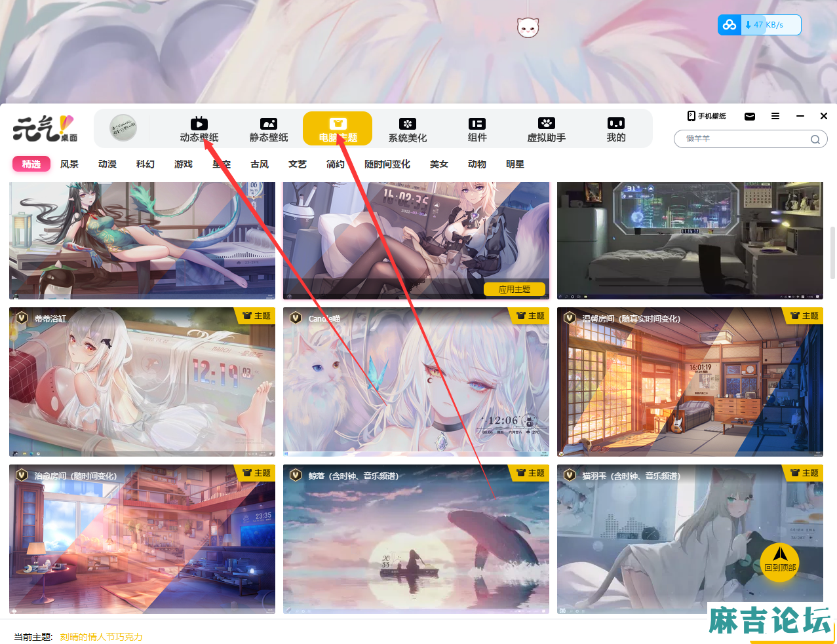Click the VIP badge on 温馨房间 card
The height and width of the screenshot is (644, 837).
[x=569, y=318]
